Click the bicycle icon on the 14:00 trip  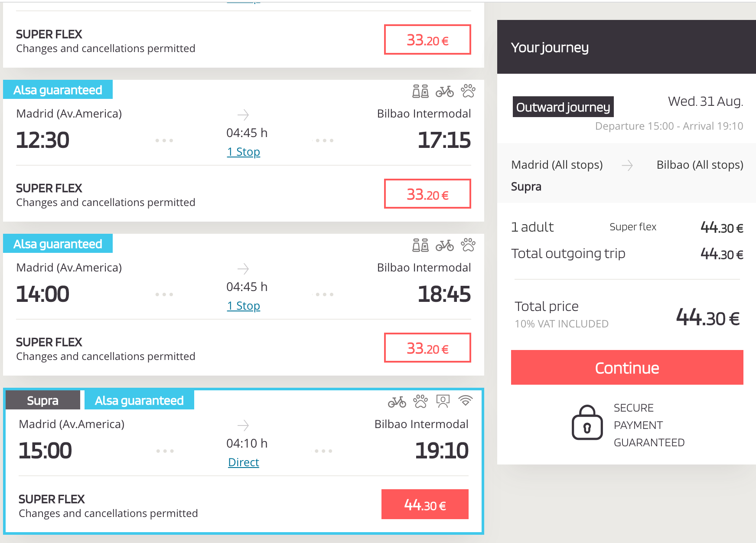[444, 245]
